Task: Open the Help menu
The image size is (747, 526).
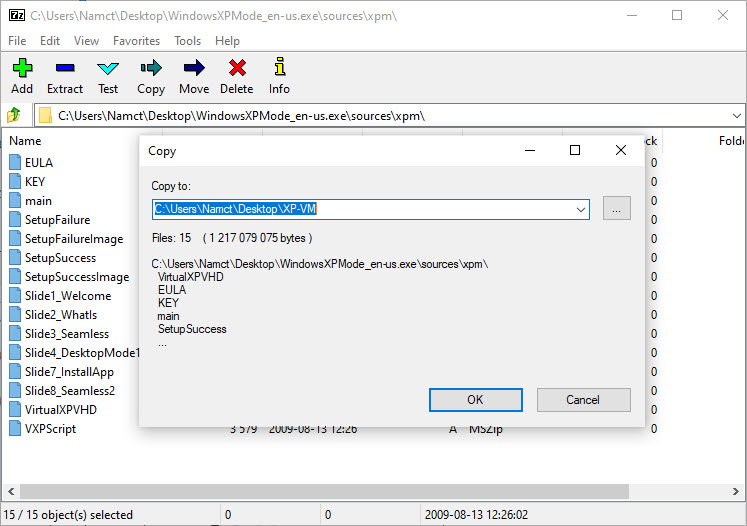Action: tap(227, 41)
